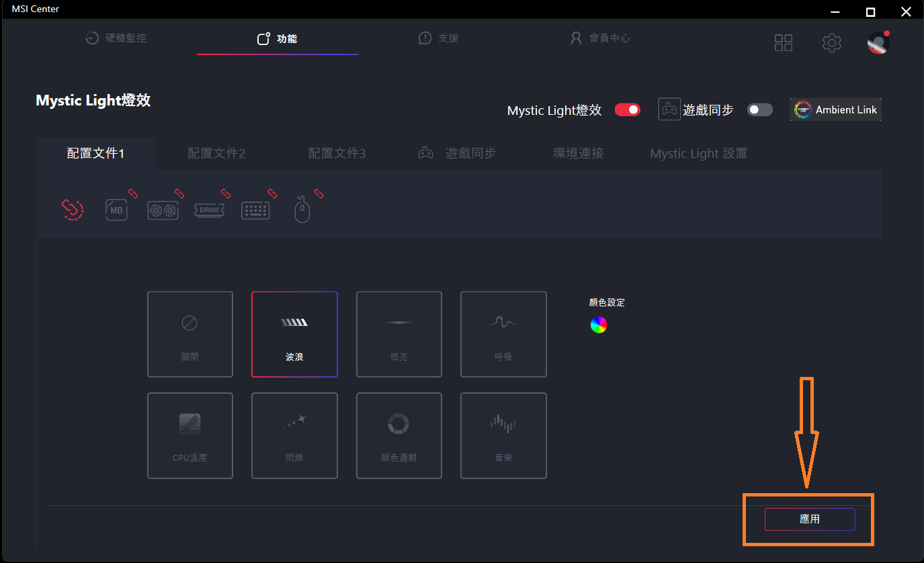Select the DRAM memory device icon

pyautogui.click(x=209, y=210)
